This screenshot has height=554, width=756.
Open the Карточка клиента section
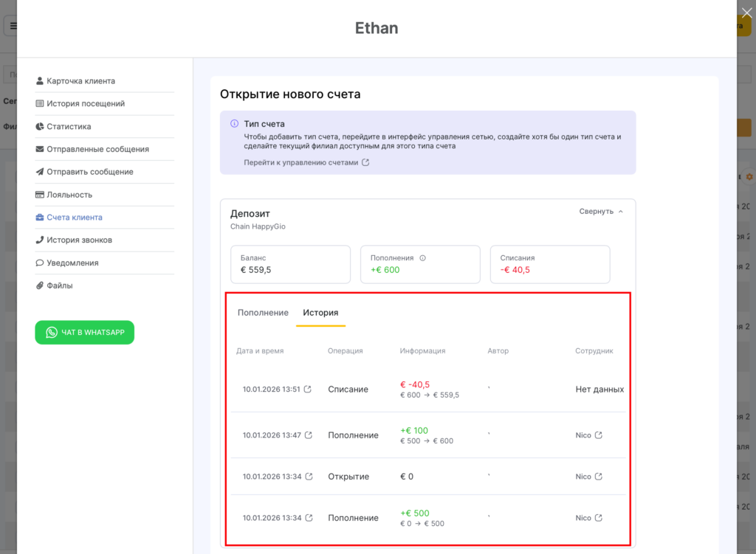80,81
